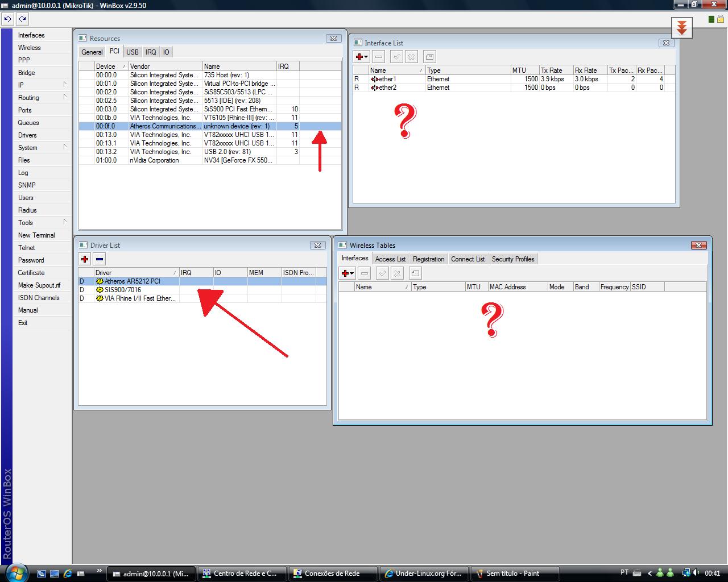Select the ether1 row in Interface List
The height and width of the screenshot is (582, 728).
click(x=514, y=79)
